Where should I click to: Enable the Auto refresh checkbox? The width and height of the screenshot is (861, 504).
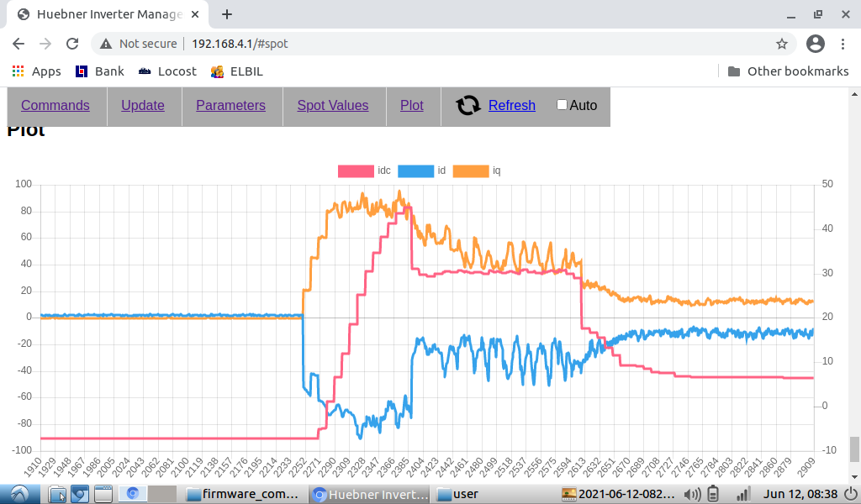(x=563, y=105)
